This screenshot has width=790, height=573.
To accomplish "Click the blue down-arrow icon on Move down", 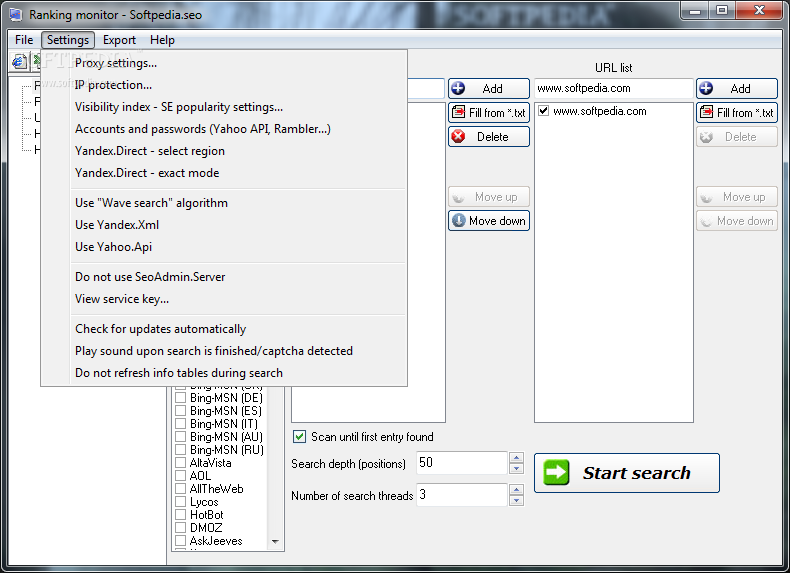I will [458, 221].
